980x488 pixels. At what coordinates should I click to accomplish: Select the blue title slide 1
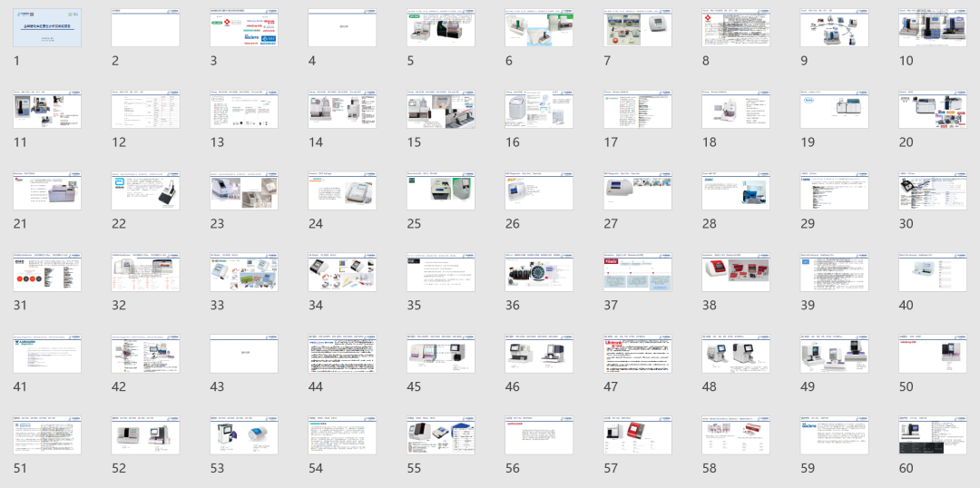[x=46, y=28]
